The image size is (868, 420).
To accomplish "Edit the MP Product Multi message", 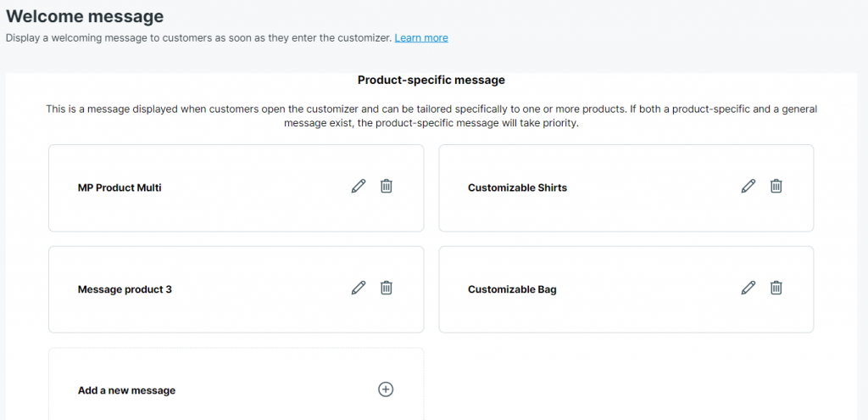I will 359,186.
